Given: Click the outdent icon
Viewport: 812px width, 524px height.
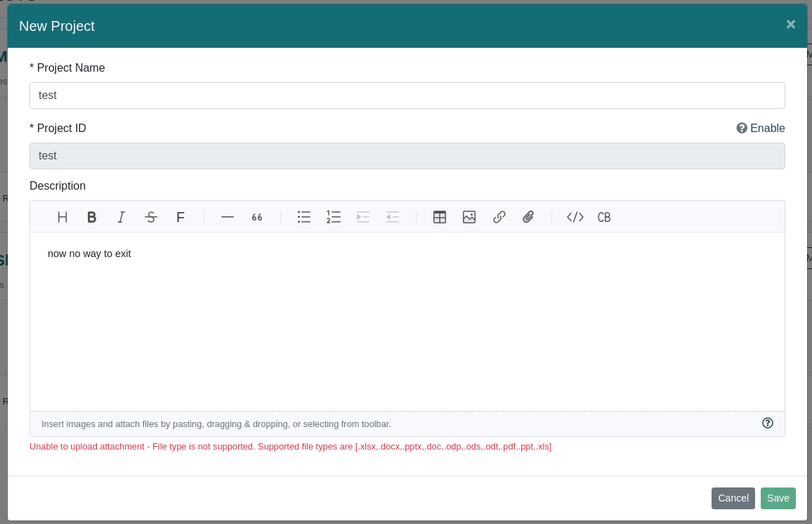Looking at the screenshot, I should (393, 217).
